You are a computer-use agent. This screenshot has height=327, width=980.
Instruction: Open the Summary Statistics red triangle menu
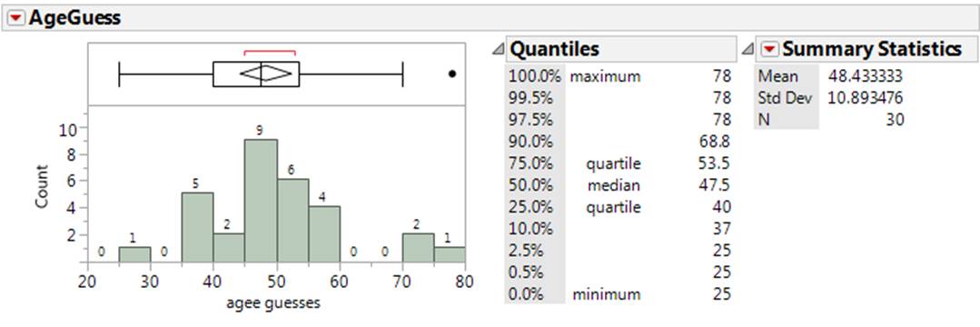(769, 48)
